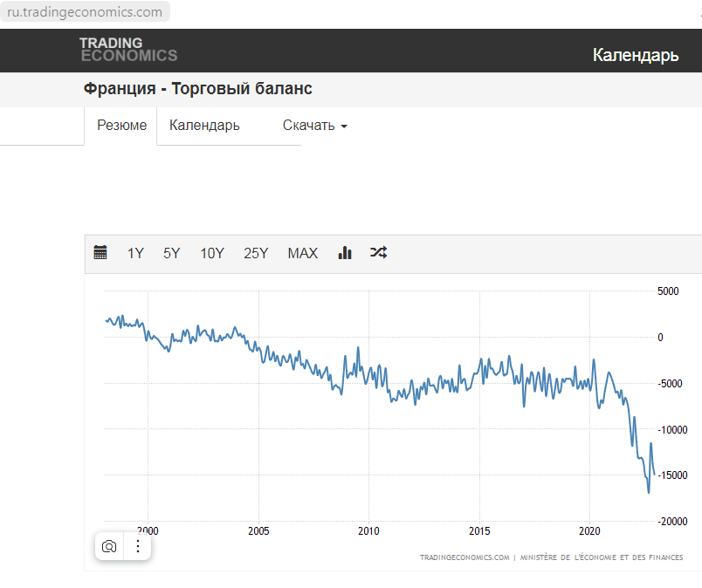This screenshot has width=702, height=588.
Task: Show MAX historical range
Action: tap(303, 253)
